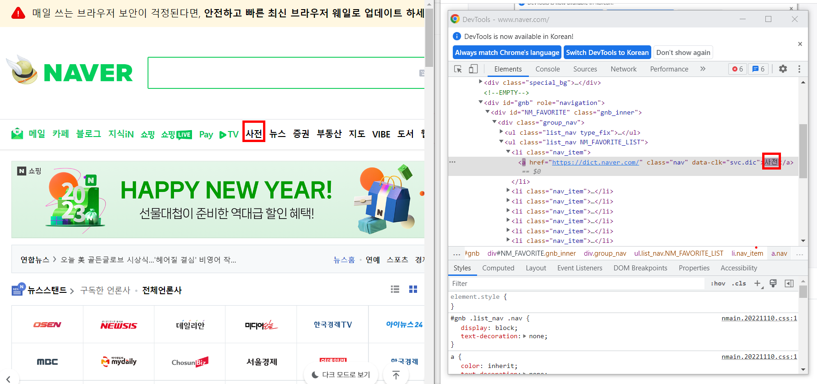
Task: Click the Filter styles input field
Action: 578,283
